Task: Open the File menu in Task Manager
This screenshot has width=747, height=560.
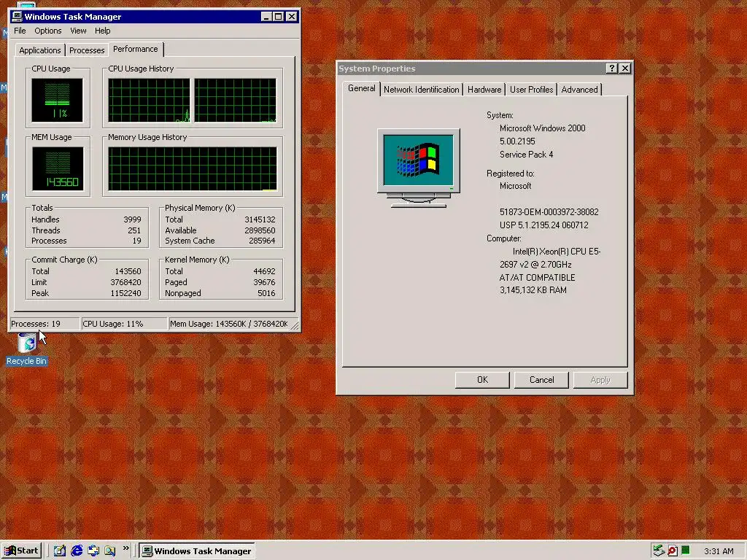Action: coord(20,31)
